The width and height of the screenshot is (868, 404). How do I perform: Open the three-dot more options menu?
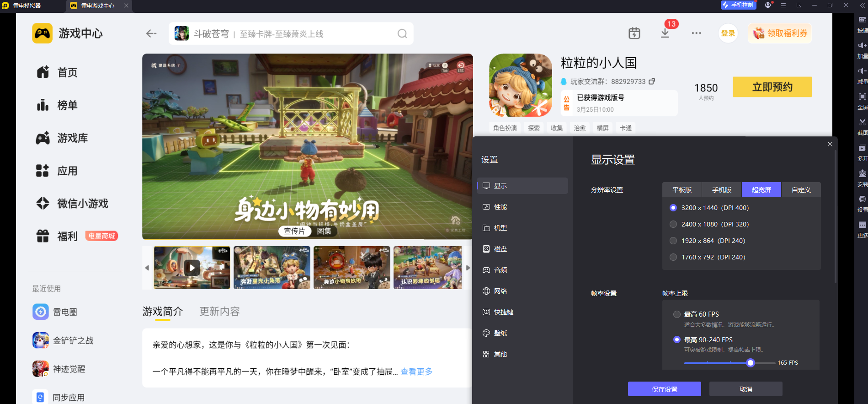coord(696,33)
